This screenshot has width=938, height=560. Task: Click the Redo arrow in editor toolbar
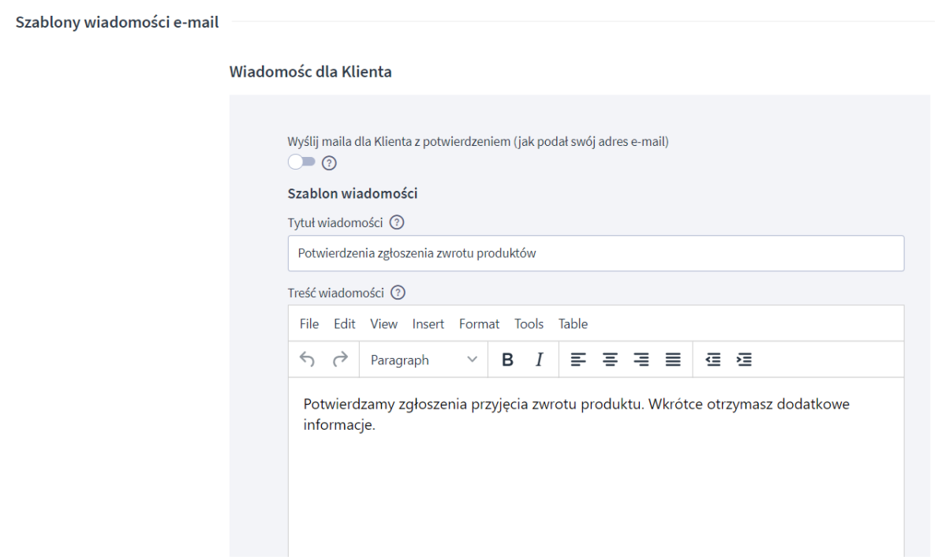pos(340,360)
